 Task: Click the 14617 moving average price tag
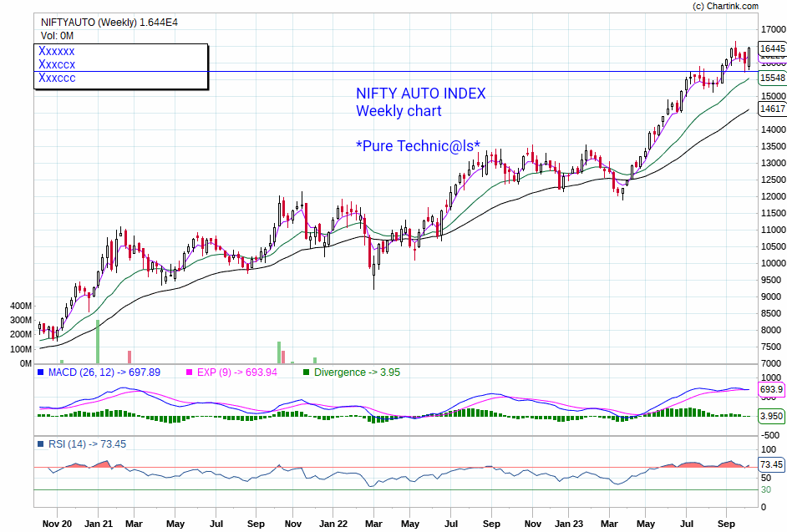point(773,109)
